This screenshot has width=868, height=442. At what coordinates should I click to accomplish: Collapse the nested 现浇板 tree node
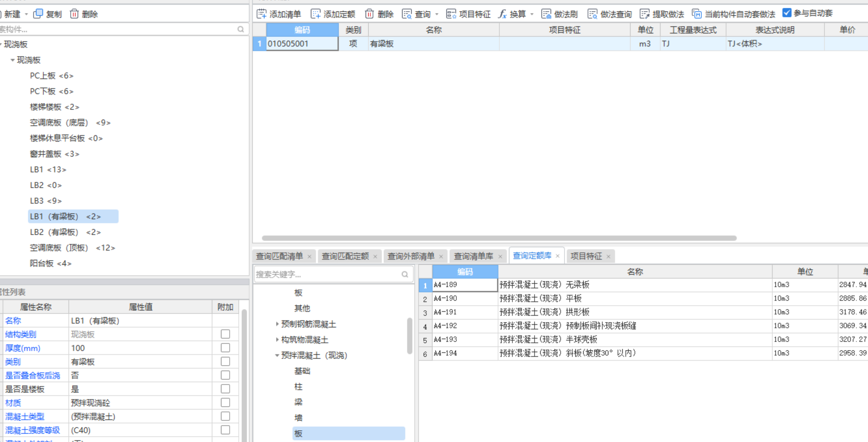coord(12,60)
